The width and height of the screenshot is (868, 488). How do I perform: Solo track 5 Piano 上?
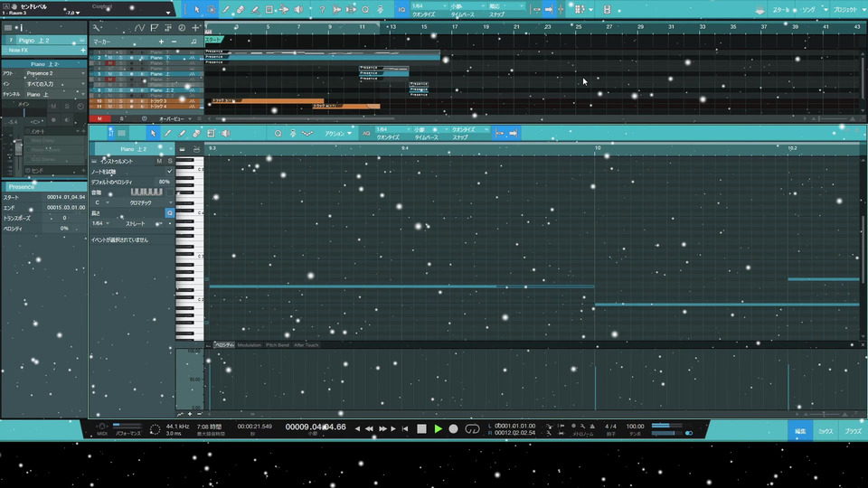(120, 73)
